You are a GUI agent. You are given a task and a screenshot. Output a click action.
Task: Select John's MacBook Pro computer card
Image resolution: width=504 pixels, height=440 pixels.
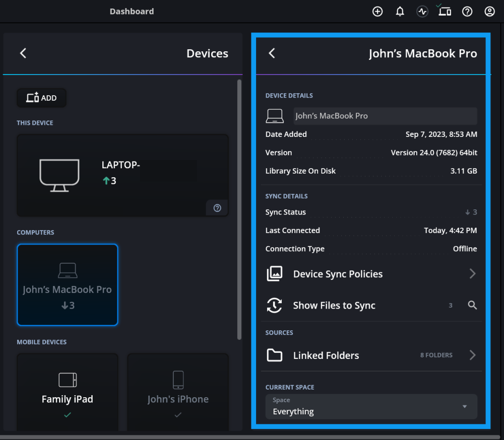click(x=68, y=285)
